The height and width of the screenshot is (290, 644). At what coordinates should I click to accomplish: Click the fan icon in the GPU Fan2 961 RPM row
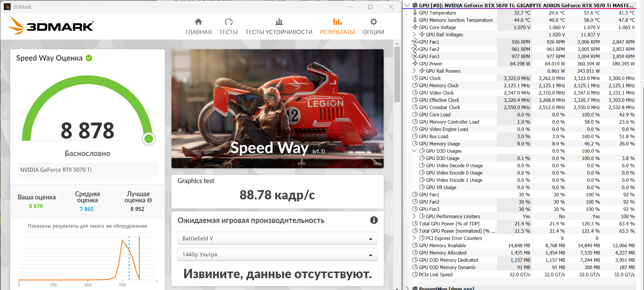click(415, 49)
